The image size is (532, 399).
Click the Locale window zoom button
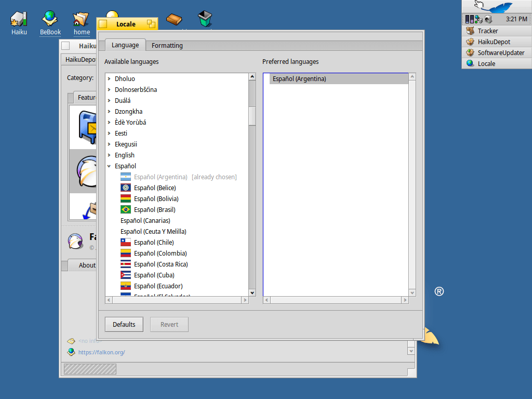(151, 24)
